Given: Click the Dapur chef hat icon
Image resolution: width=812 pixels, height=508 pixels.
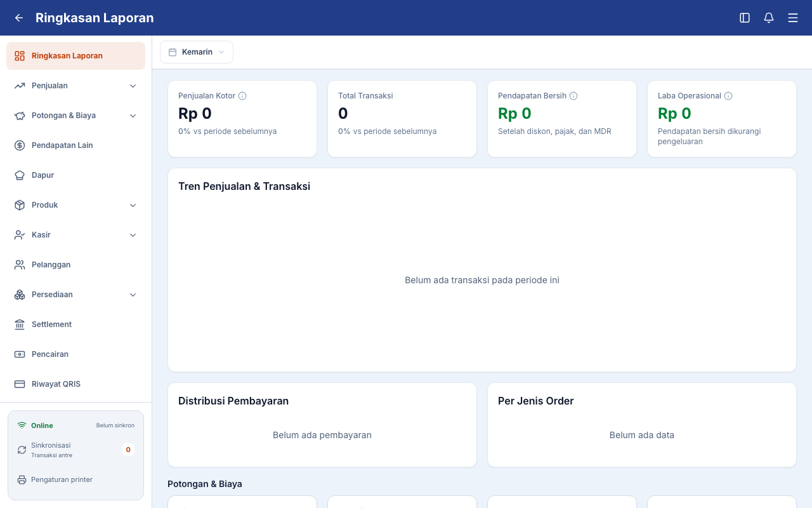Looking at the screenshot, I should point(20,175).
